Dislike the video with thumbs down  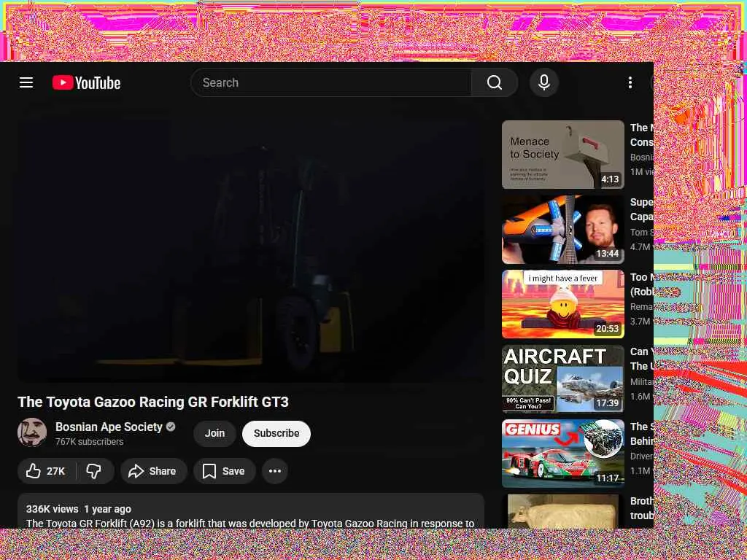pos(94,471)
